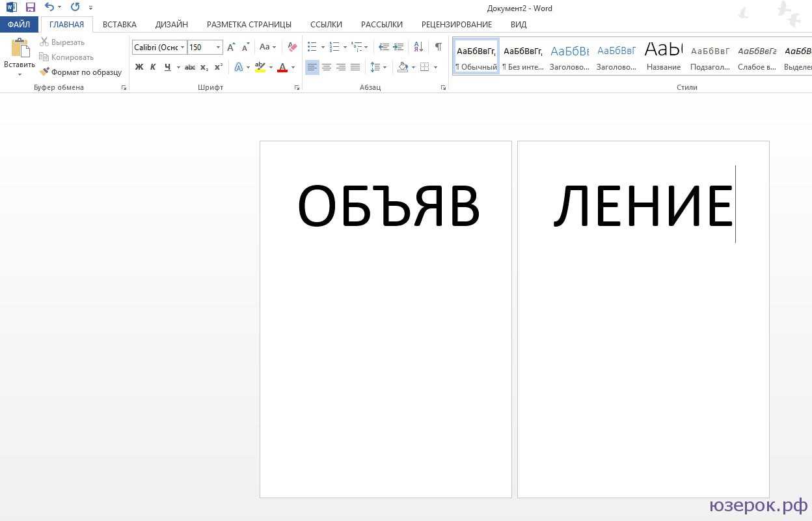Screen dimensions: 812x521
Task: Open the font color dropdown arrow
Action: click(293, 67)
